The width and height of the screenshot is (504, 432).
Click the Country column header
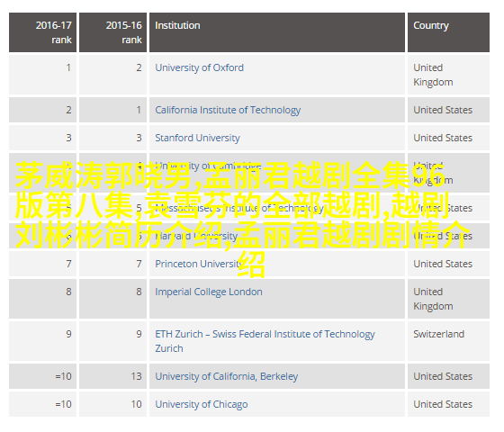(448, 32)
